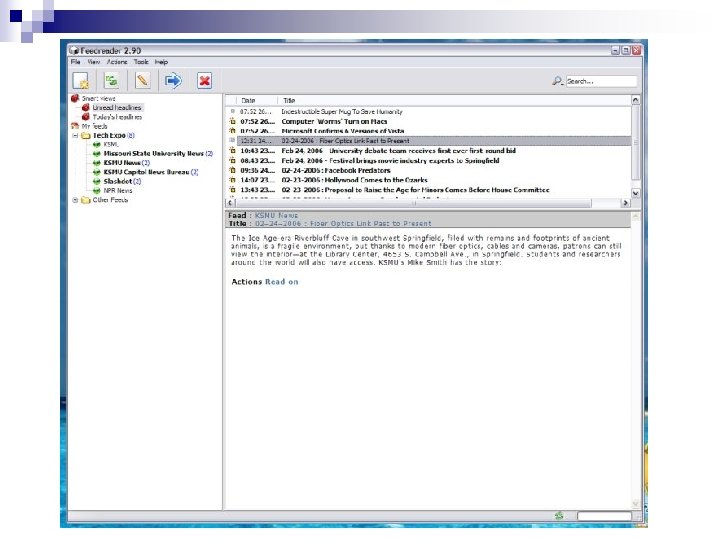The image size is (720, 540).
Task: Click unread icon on Computer Worms headline
Action: (232, 121)
